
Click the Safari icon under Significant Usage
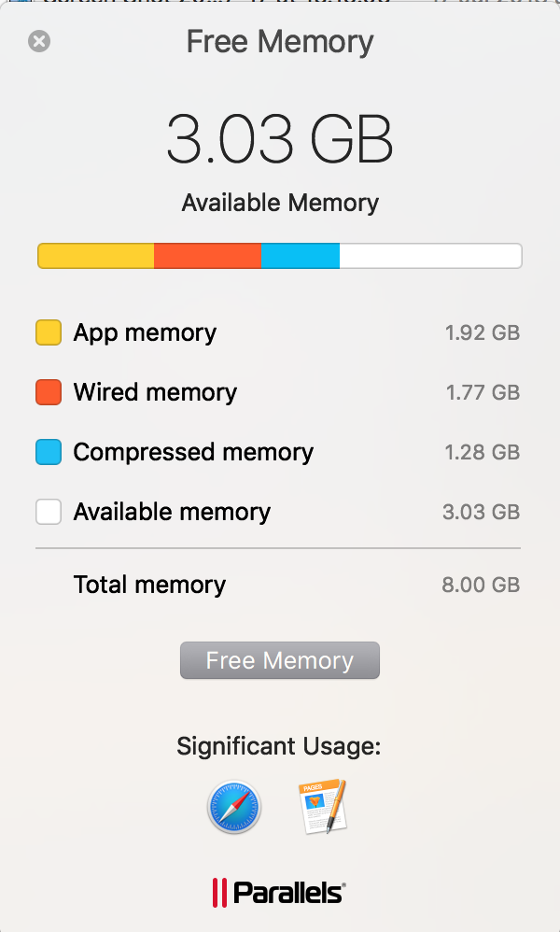click(234, 807)
